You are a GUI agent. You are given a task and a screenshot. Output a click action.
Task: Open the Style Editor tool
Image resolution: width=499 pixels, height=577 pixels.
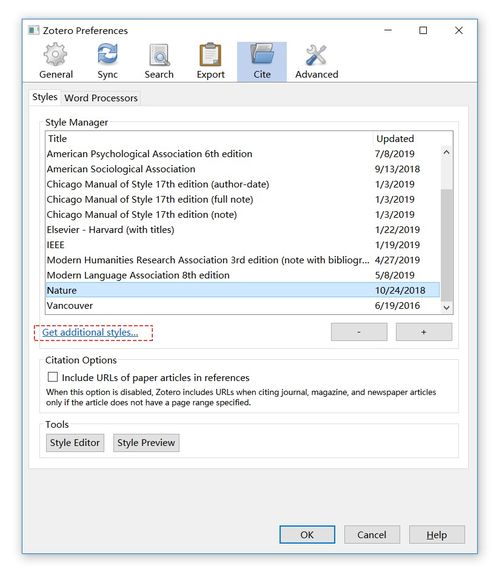click(75, 443)
